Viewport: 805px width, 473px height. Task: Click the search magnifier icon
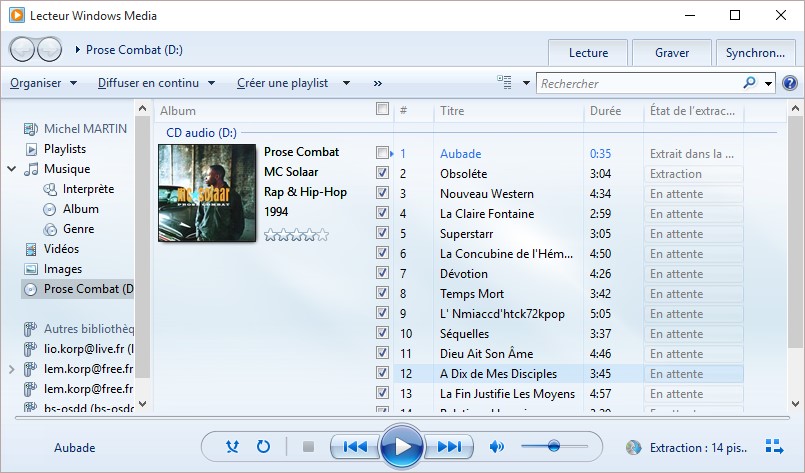tap(750, 83)
